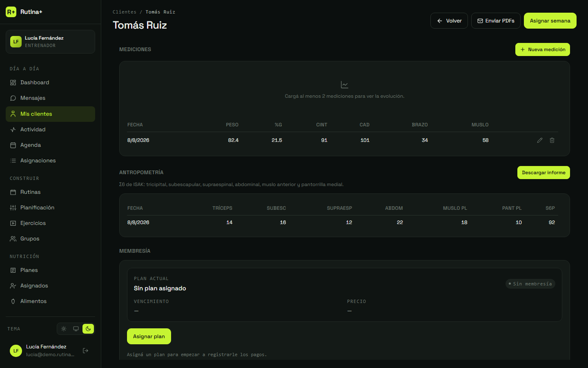Viewport: 588px width, 368px height.
Task: Click the ABDOM value 22
Action: pos(400,222)
